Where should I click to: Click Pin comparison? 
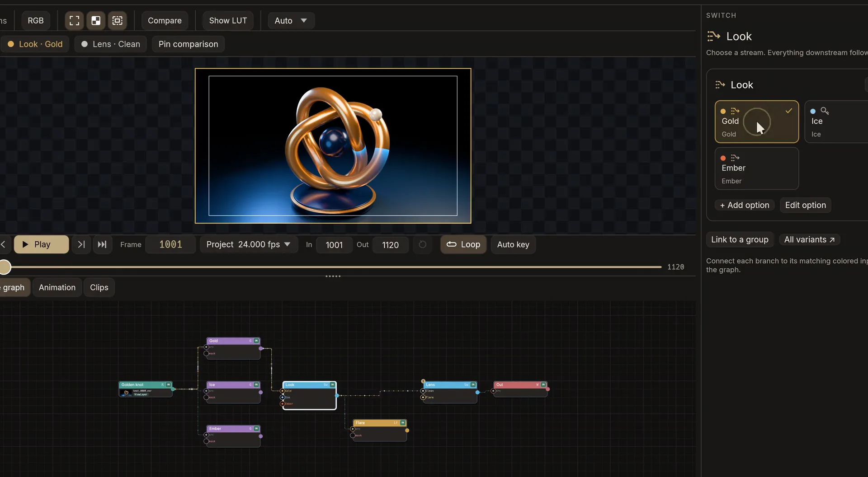click(188, 44)
